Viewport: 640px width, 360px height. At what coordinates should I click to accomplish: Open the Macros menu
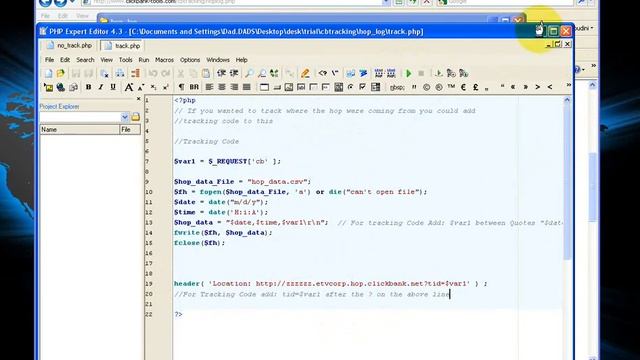(164, 60)
